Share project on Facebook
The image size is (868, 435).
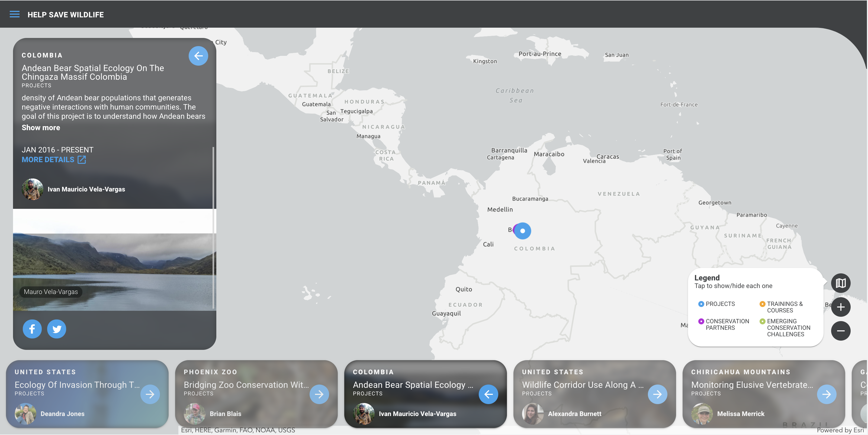pyautogui.click(x=32, y=329)
